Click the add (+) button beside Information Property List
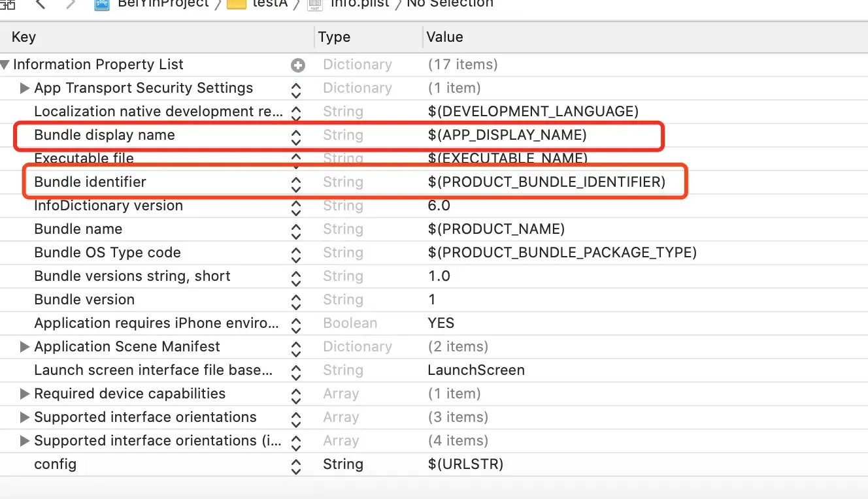The width and height of the screenshot is (868, 499). [299, 65]
